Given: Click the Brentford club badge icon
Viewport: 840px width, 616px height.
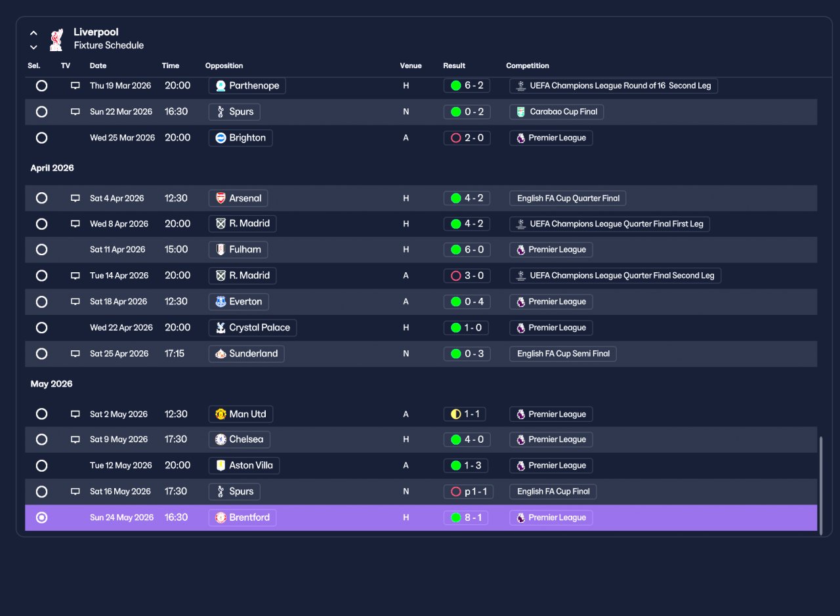Looking at the screenshot, I should (x=220, y=518).
